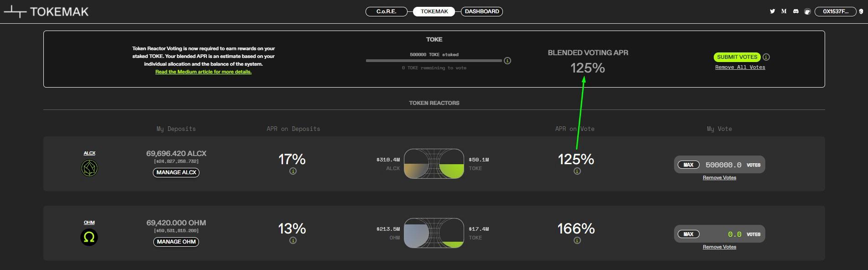The height and width of the screenshot is (270, 868).
Task: Click the 500000 TOKE staked label
Action: pyautogui.click(x=434, y=54)
